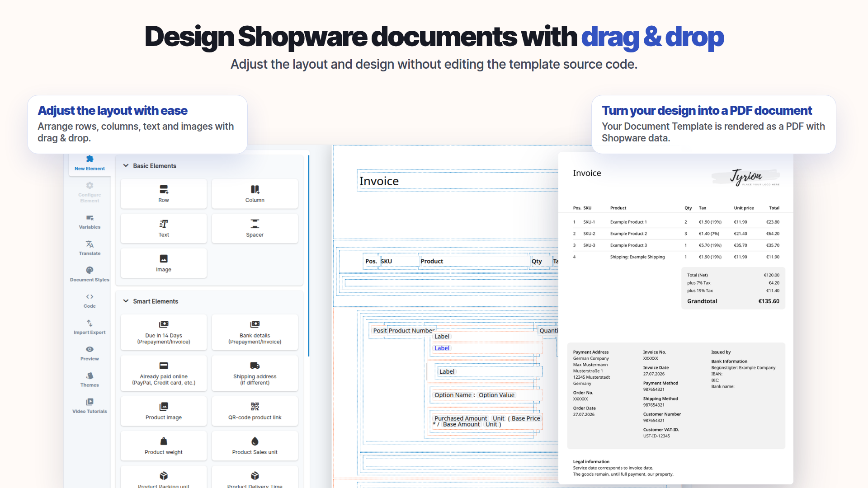Open the Preview eye icon

pyautogui.click(x=90, y=349)
